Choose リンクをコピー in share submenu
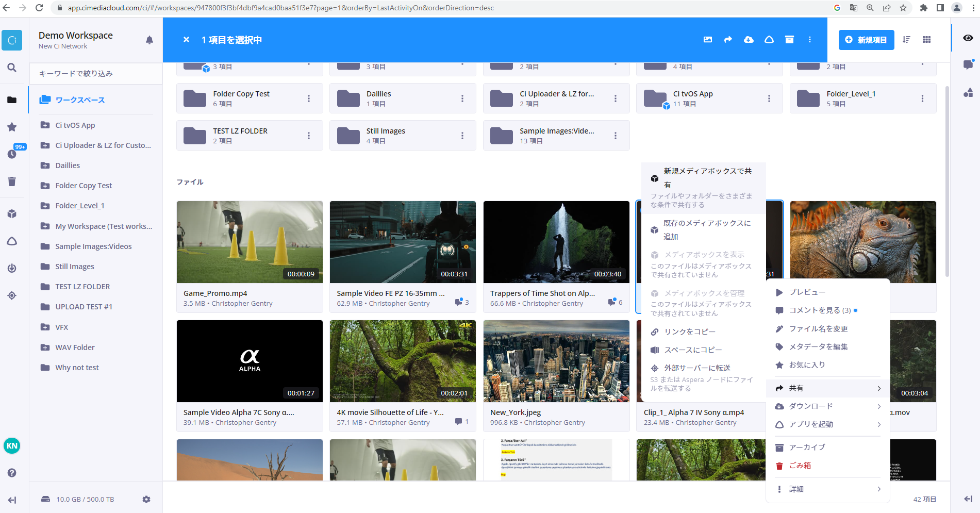 click(703, 332)
